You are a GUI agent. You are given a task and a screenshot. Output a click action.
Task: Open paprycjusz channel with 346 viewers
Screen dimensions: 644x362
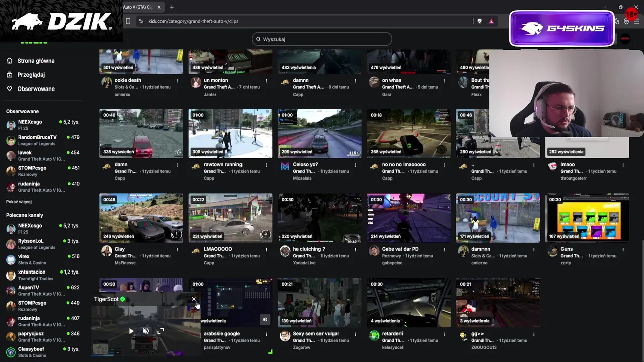tap(43, 336)
